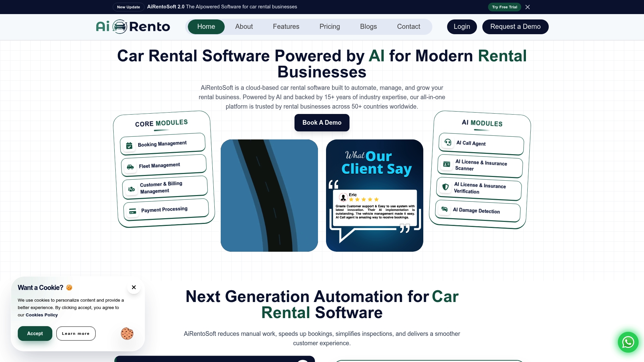The image size is (644, 362).
Task: Click the AI Call Agent headset icon
Action: (x=448, y=142)
